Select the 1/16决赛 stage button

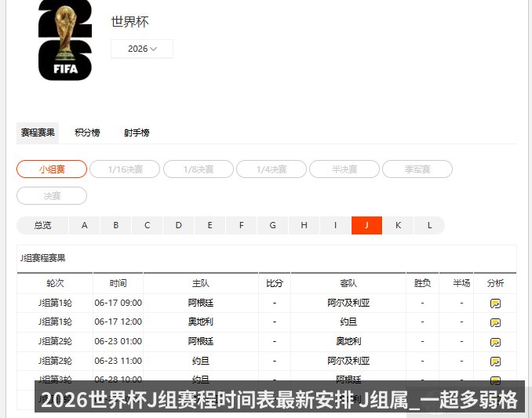(x=125, y=169)
